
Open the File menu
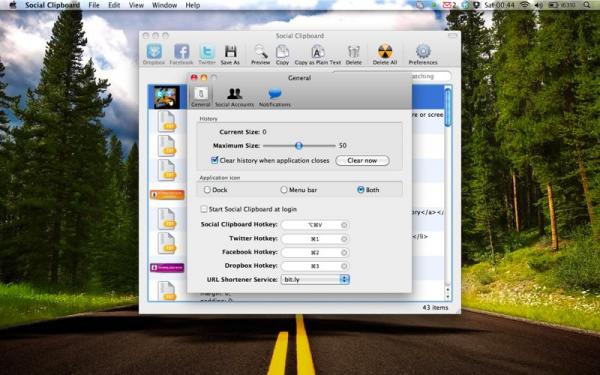94,5
